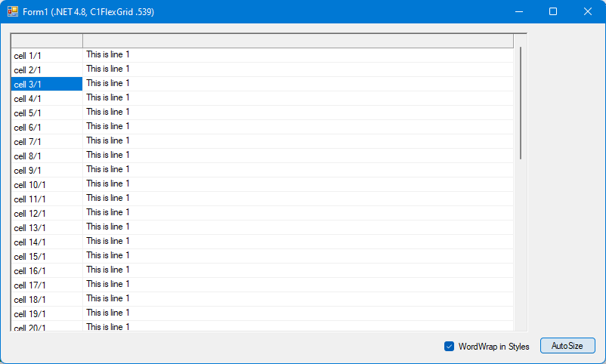Click 'This is line 1' in row cell 5/1

[x=108, y=112]
